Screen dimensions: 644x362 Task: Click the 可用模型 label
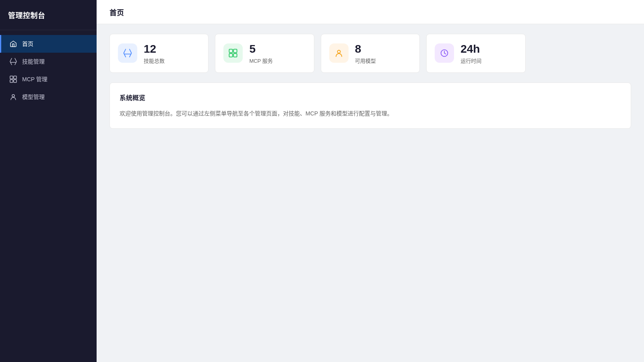(x=365, y=61)
